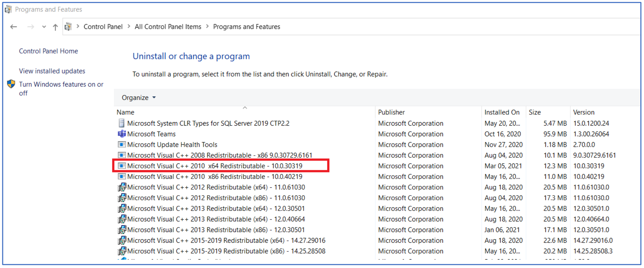Select Visual C++ 2010 x64 Redistributable 10.0.30319
The width and height of the screenshot is (644, 268).
pyautogui.click(x=215, y=166)
